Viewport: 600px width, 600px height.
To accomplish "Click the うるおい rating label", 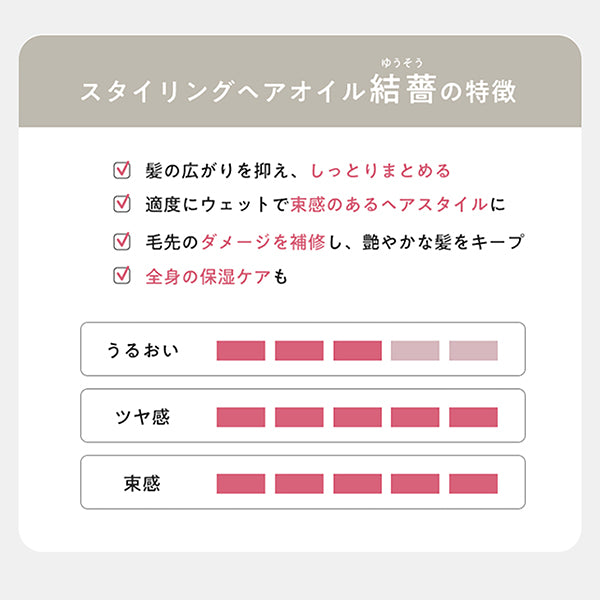I will click(x=143, y=351).
